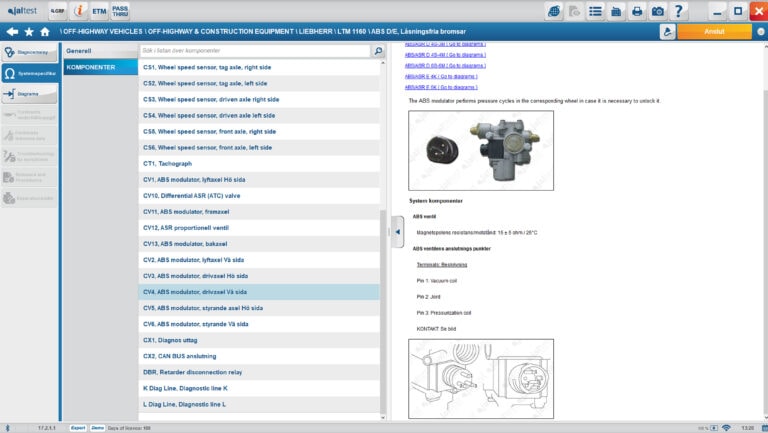The height and width of the screenshot is (433, 768).
Task: Select CT1 Tachograph component
Action: [x=259, y=164]
